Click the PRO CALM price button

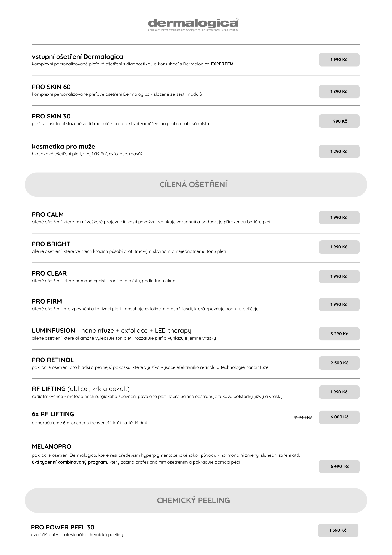(x=339, y=218)
